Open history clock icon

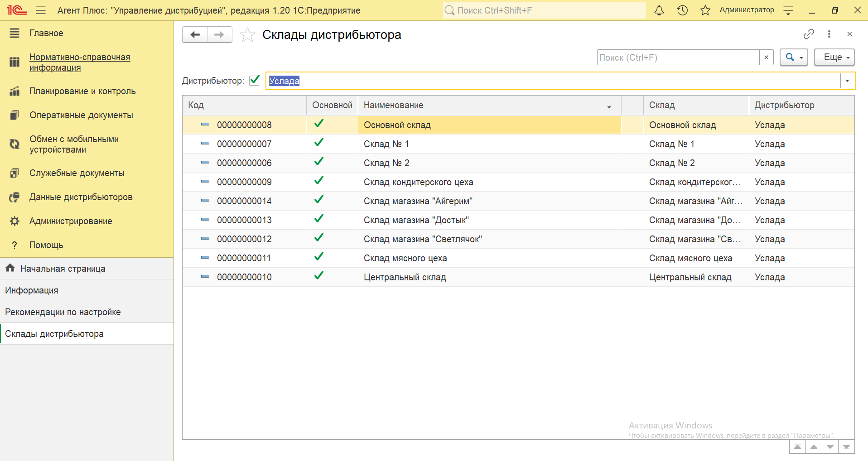[x=682, y=10]
